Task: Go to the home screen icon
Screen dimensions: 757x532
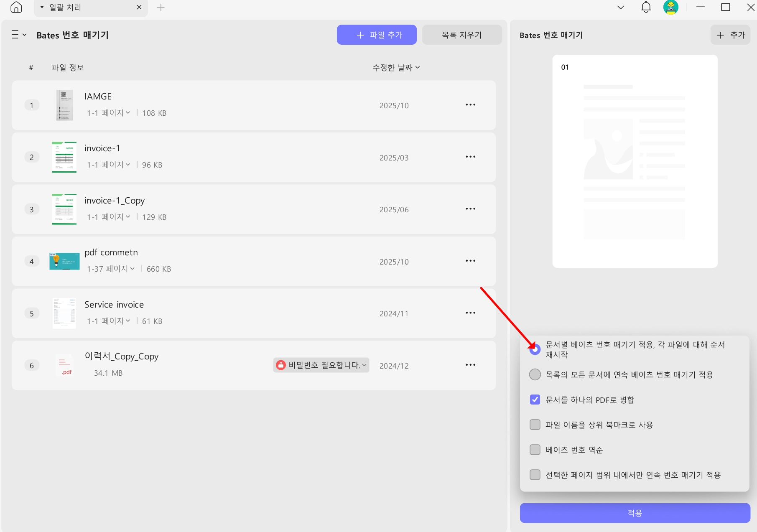Action: tap(16, 7)
